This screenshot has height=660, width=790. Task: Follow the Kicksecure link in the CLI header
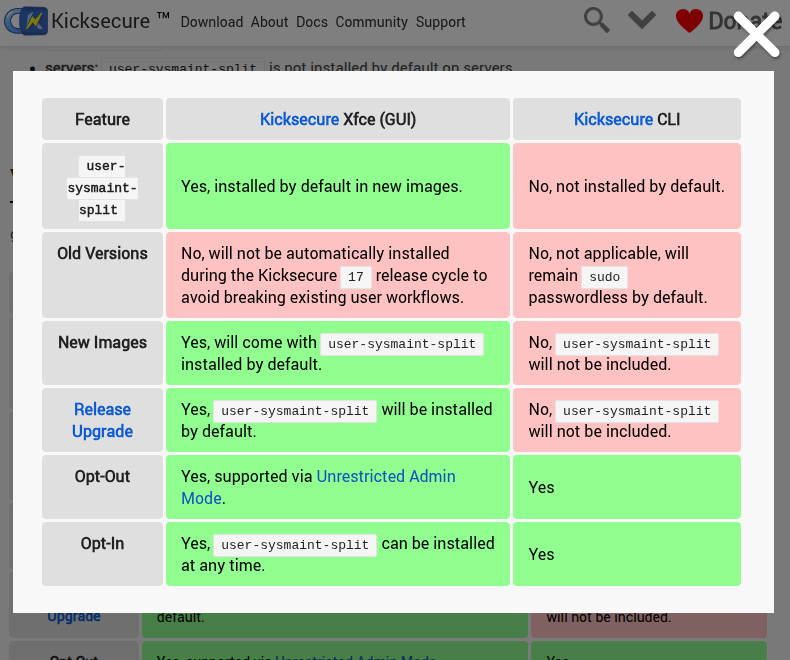613,119
